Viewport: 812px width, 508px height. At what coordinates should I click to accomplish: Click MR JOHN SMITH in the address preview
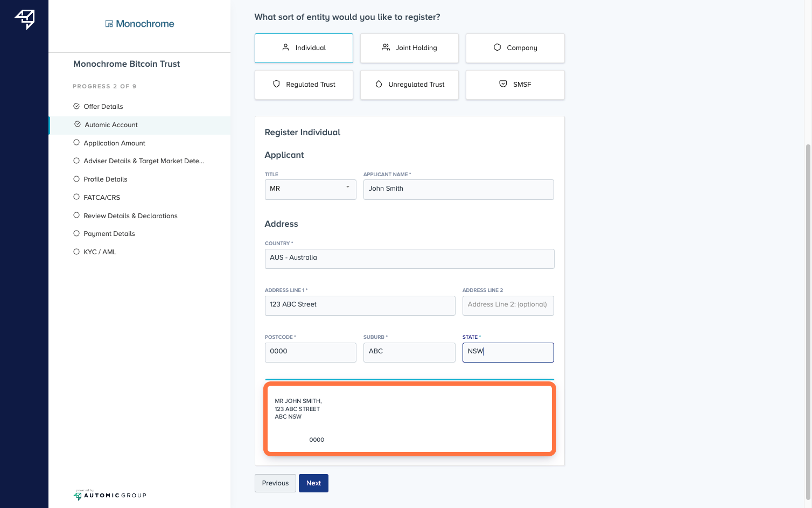coord(298,401)
